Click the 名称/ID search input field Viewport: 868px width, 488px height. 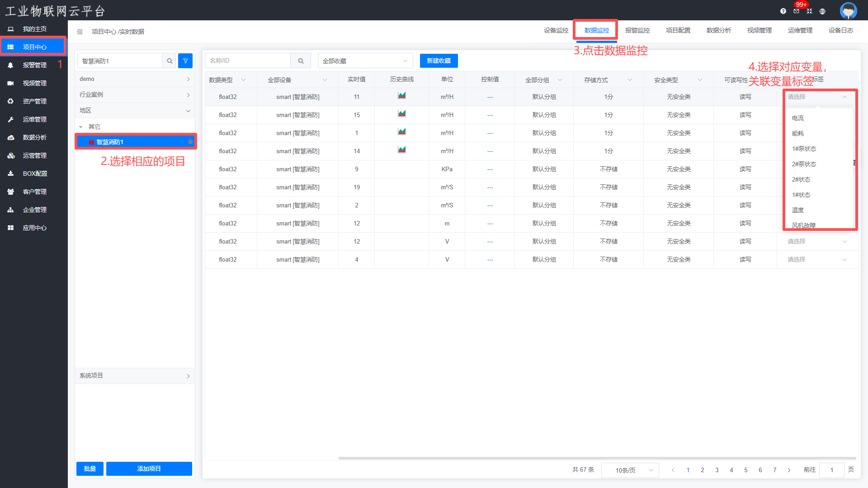tap(247, 61)
